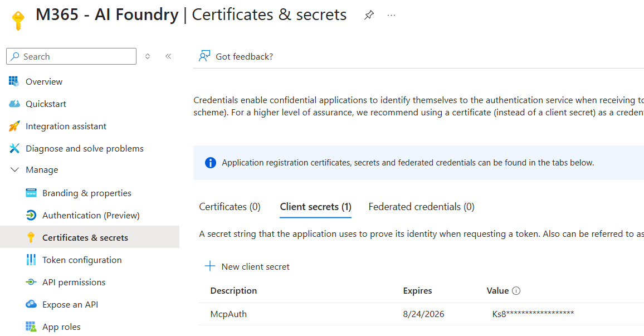Click the Quickstart cloud icon
Viewport: 644px width, 336px height.
pos(14,104)
